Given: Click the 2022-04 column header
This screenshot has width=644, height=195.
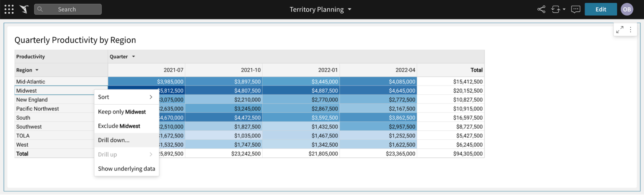Looking at the screenshot, I should click(x=378, y=70).
